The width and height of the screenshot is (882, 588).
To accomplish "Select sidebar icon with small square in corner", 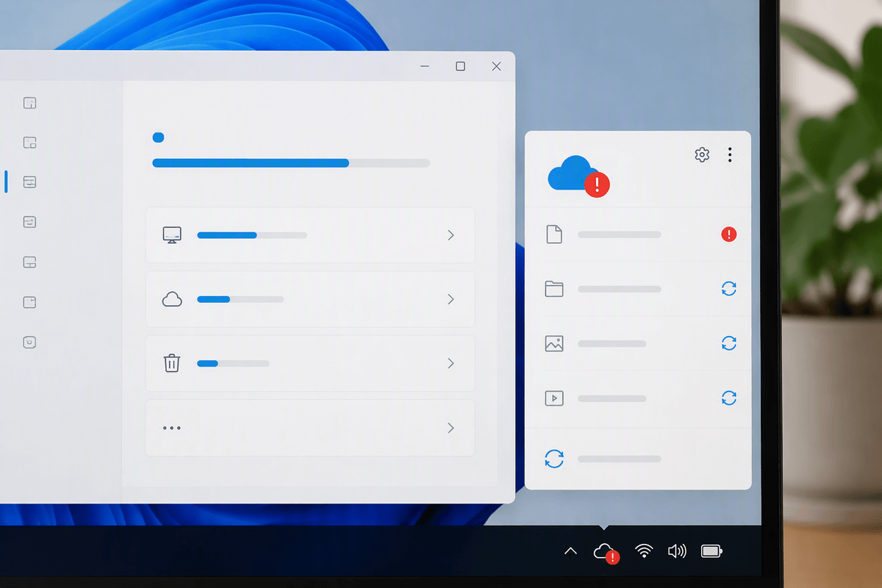I will pyautogui.click(x=29, y=143).
